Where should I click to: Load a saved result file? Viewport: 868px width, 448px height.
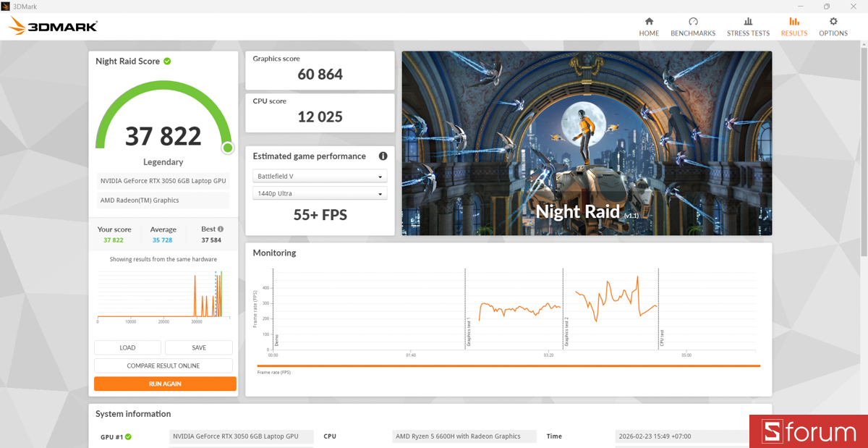point(127,347)
